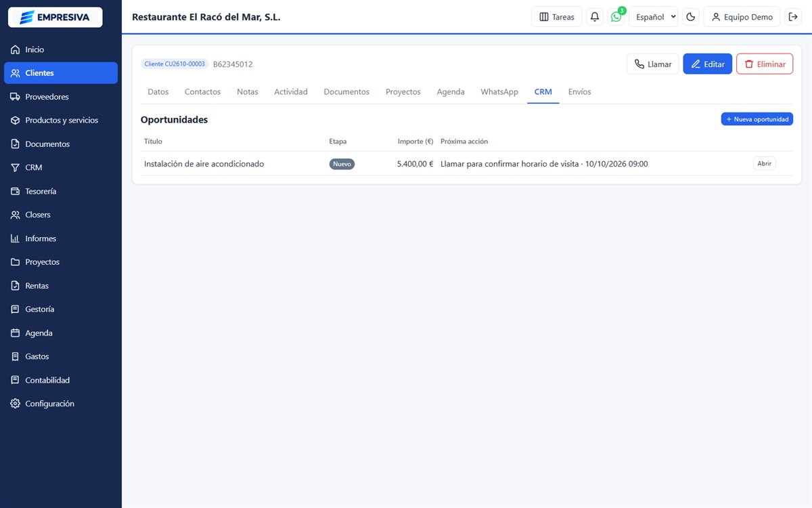The width and height of the screenshot is (812, 508).
Task: Click the Tesorería wallet icon
Action: point(16,191)
